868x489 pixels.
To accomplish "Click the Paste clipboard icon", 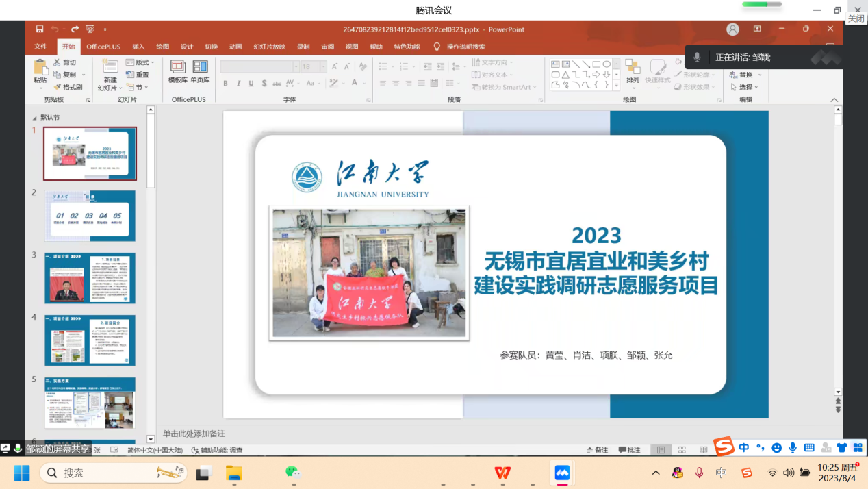I will 40,67.
